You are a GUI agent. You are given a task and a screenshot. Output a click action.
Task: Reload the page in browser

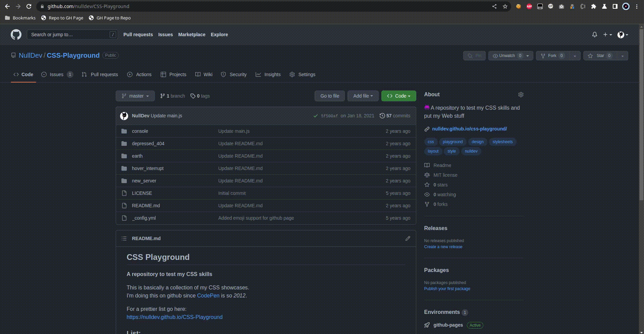(29, 6)
